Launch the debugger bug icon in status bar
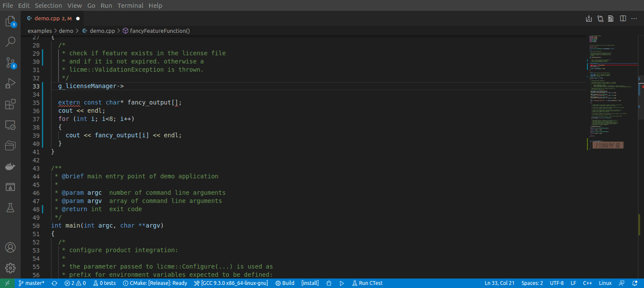The image size is (644, 288). 329,283
